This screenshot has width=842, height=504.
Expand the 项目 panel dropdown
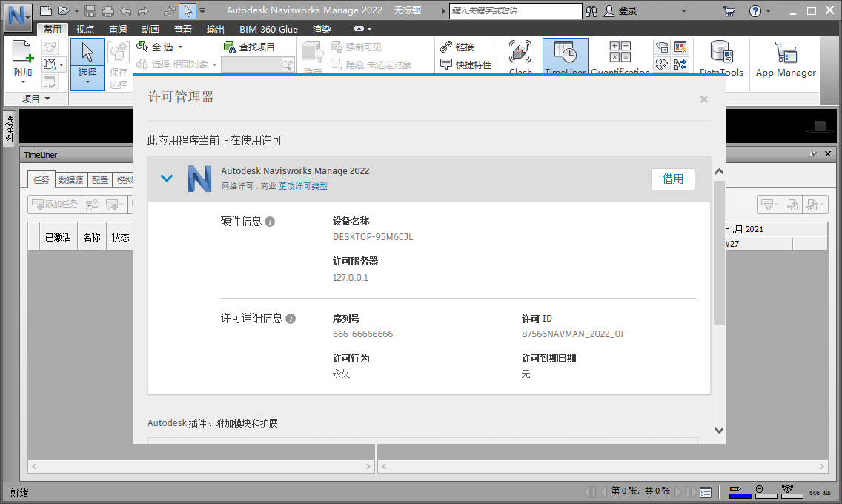click(36, 99)
